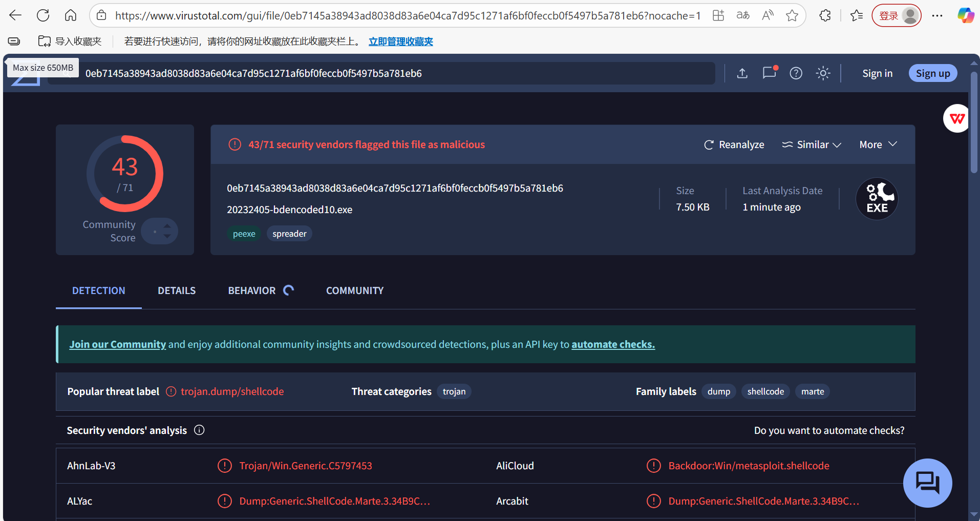Click the Arcabit vendor name

click(x=512, y=501)
